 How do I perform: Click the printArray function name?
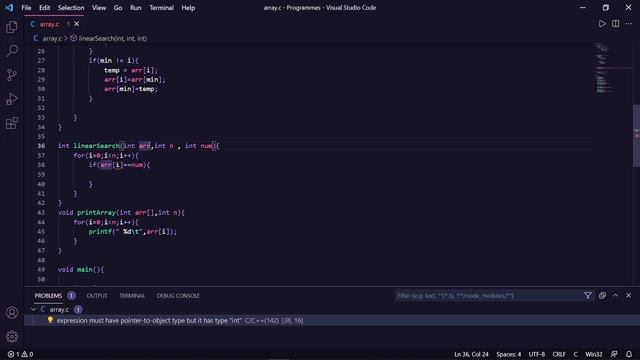tap(96, 212)
